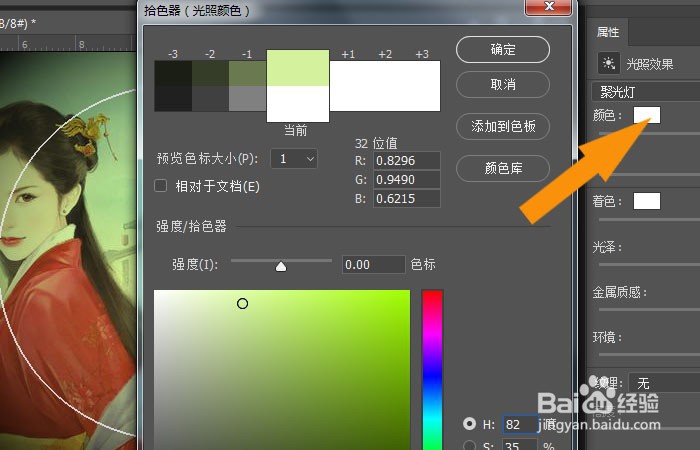Select the -3 stop preview swatch

[x=173, y=86]
